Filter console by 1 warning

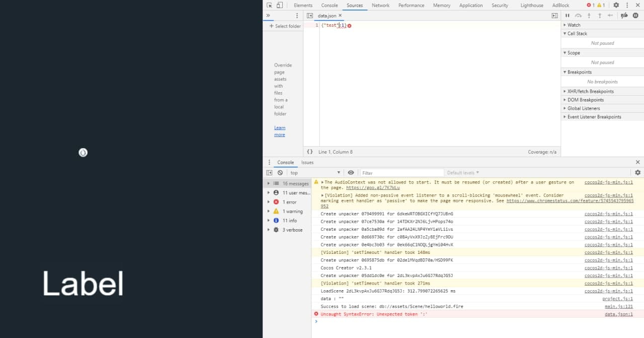click(x=288, y=212)
